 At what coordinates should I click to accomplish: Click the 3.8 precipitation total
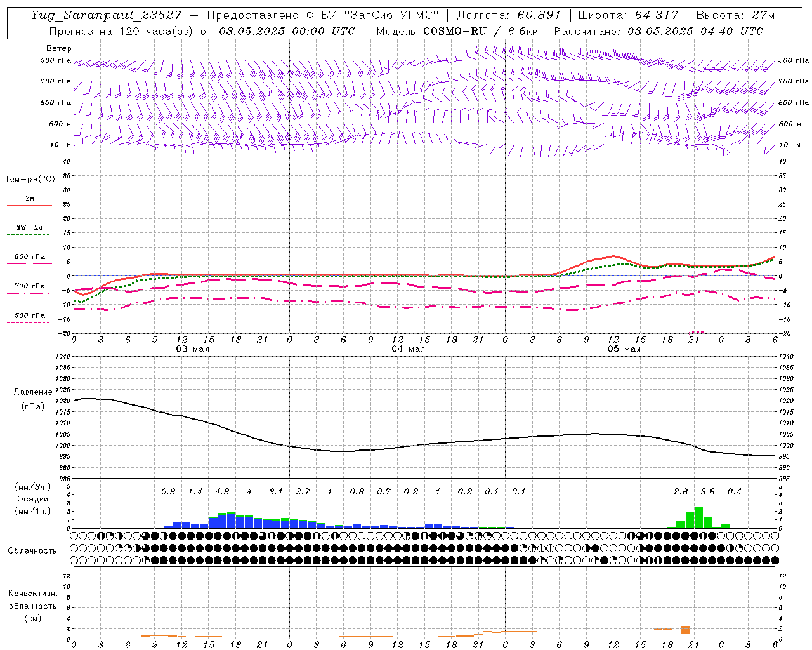[x=707, y=492]
